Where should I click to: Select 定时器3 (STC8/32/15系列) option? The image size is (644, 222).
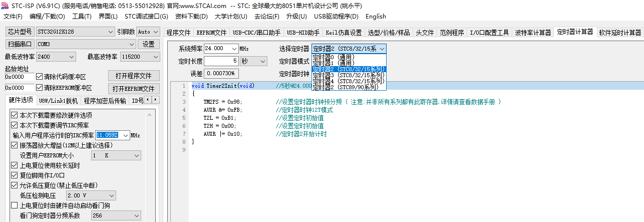(x=349, y=75)
